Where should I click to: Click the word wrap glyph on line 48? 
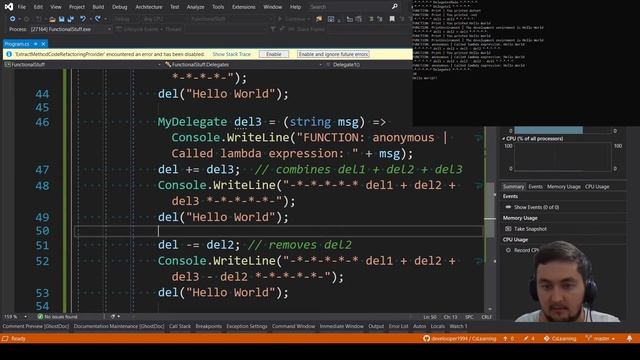pos(478,186)
